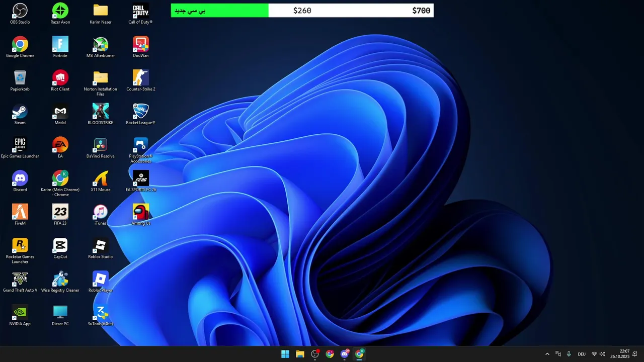This screenshot has height=362, width=644.
Task: Click the DouWan desktop icon
Action: tap(141, 47)
